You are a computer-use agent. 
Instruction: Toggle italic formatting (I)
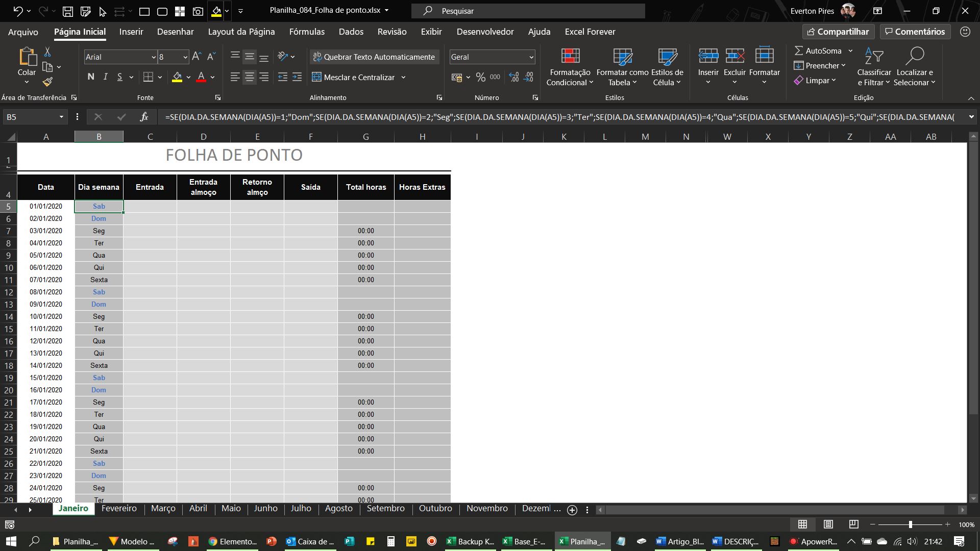point(105,77)
